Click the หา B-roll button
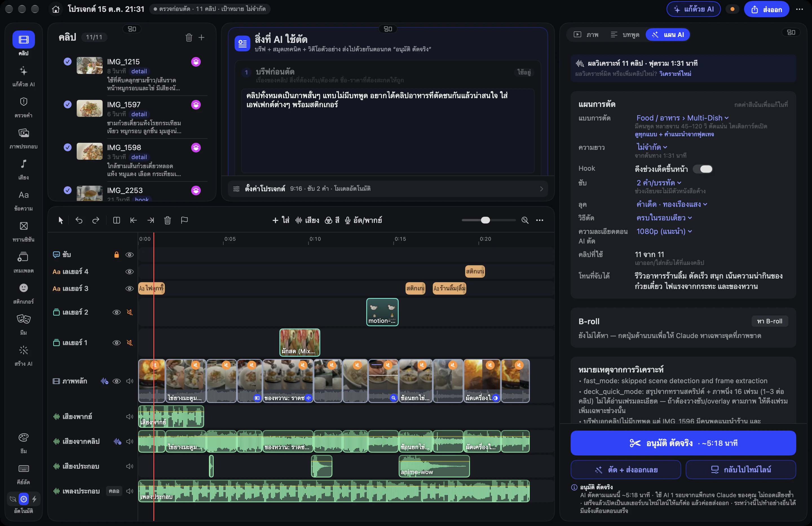Image resolution: width=812 pixels, height=526 pixels. [770, 321]
